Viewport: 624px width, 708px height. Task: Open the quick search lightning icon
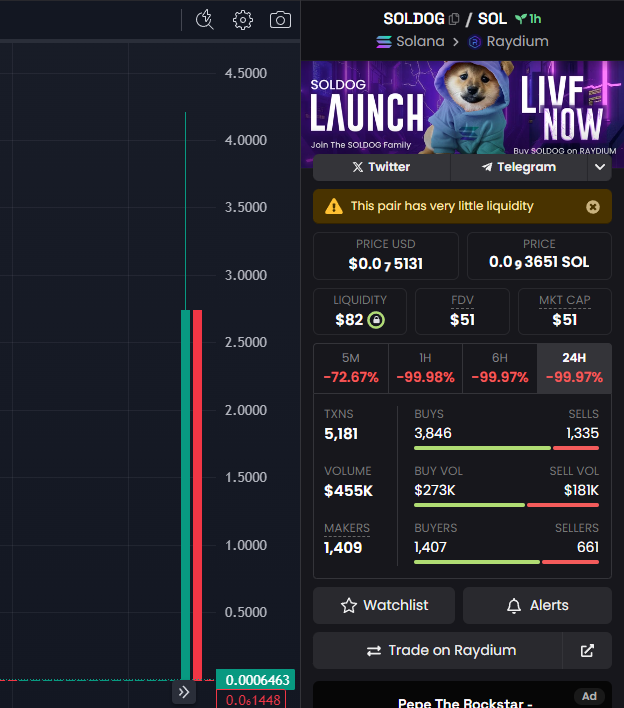click(x=205, y=19)
